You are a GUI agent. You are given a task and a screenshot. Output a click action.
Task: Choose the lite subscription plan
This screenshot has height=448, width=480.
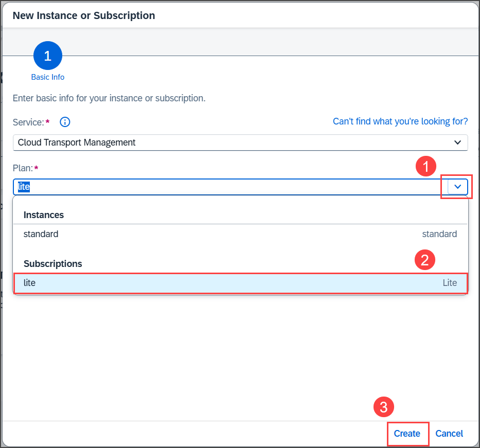tap(240, 283)
